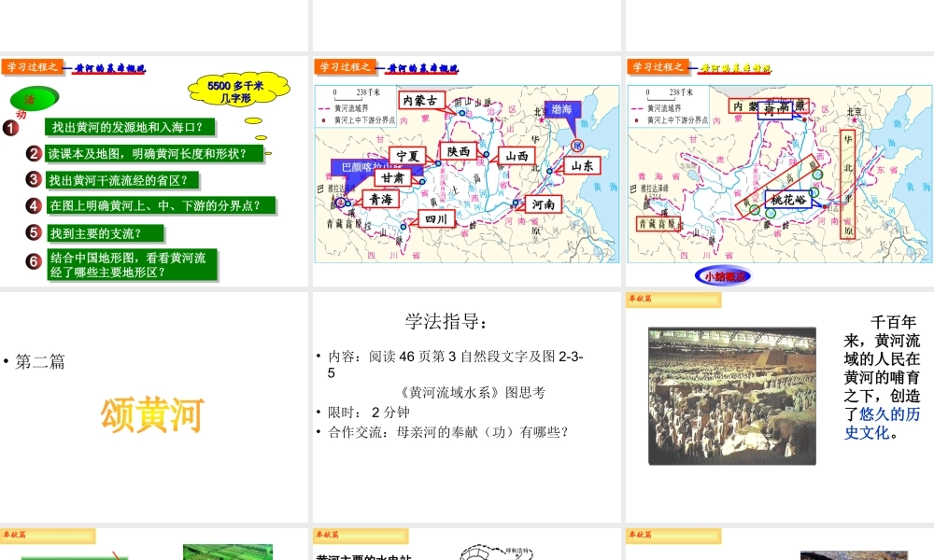Image resolution: width=934 pixels, height=560 pixels.
Task: Click the 陕西 province label box
Action: tap(459, 152)
